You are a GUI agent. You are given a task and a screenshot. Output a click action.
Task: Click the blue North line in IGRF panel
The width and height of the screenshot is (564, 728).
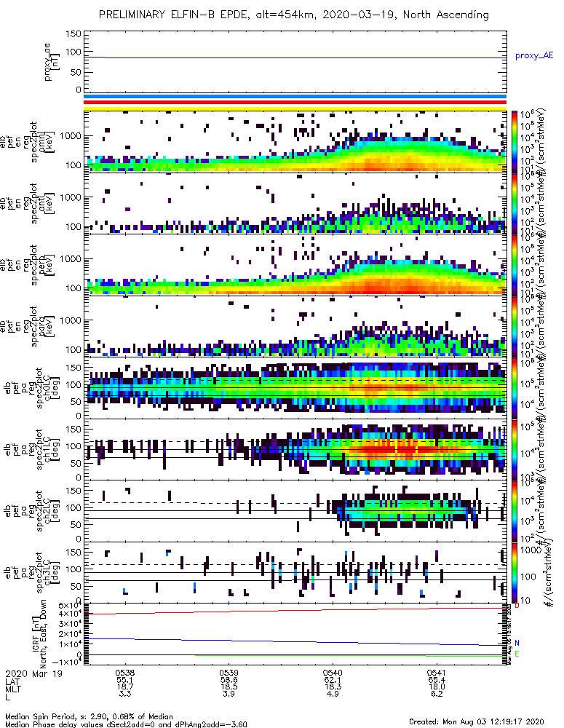(295, 641)
